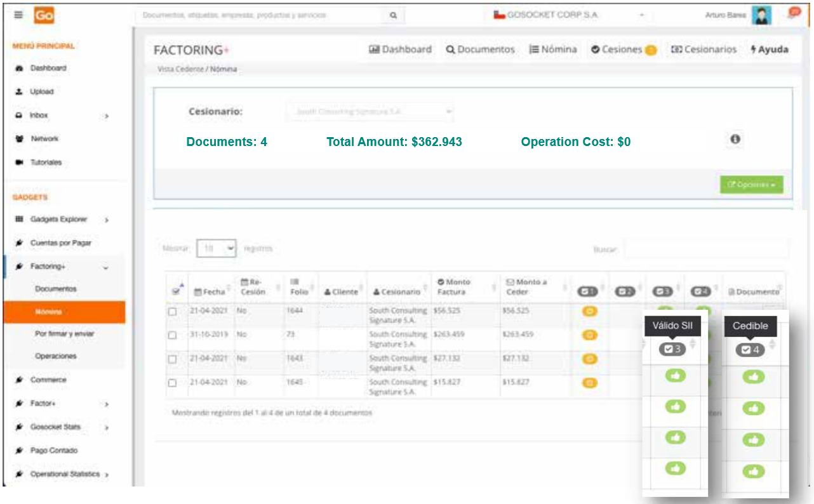The height and width of the screenshot is (504, 814).
Task: Click the last green thumbs-up under Cedible
Action: [x=753, y=471]
